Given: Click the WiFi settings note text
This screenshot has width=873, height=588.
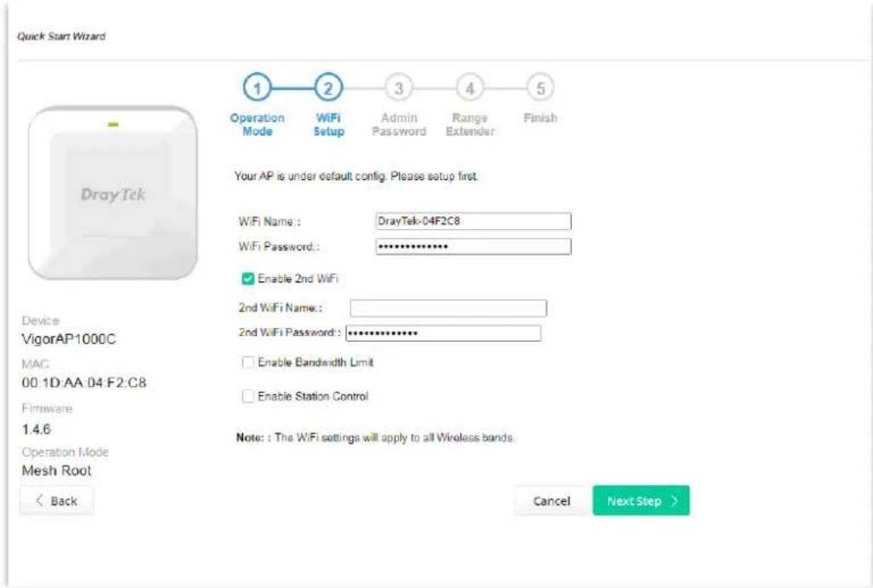Looking at the screenshot, I should [x=375, y=438].
